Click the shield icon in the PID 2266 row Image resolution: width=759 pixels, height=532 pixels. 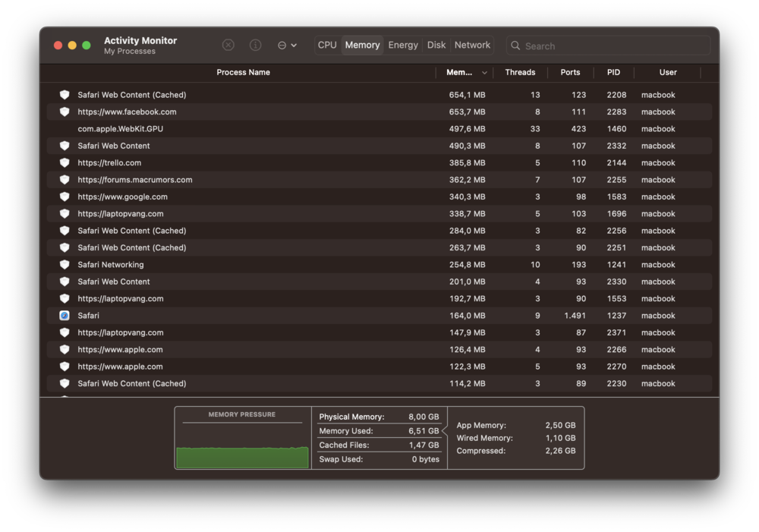coord(65,350)
